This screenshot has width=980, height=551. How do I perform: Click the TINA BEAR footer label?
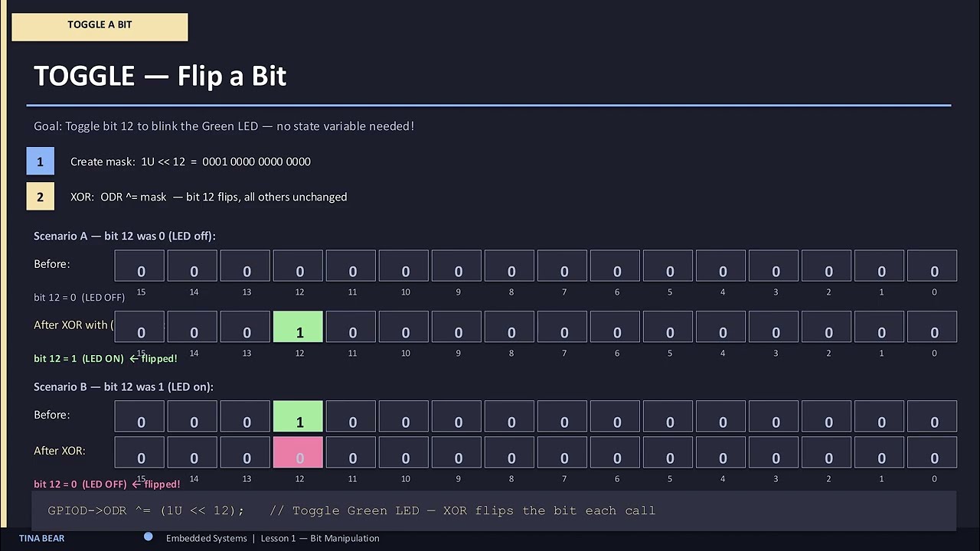[x=42, y=538]
